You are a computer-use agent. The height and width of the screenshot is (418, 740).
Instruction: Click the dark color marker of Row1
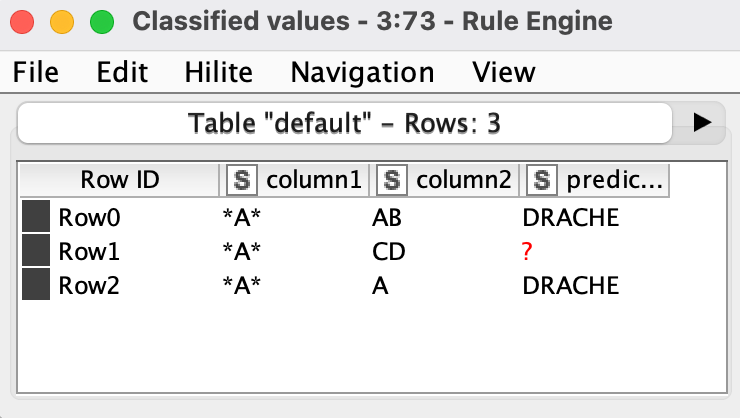[36, 251]
